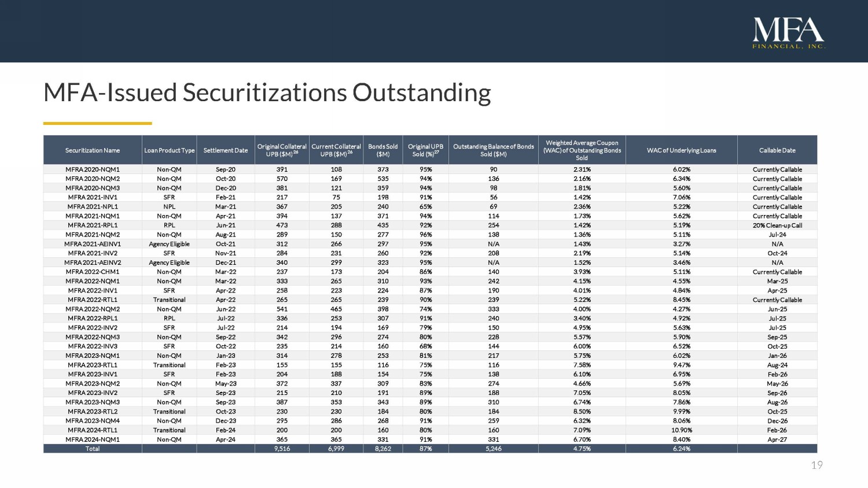Click the "Bonds Sold ($M)" column header

point(383,150)
